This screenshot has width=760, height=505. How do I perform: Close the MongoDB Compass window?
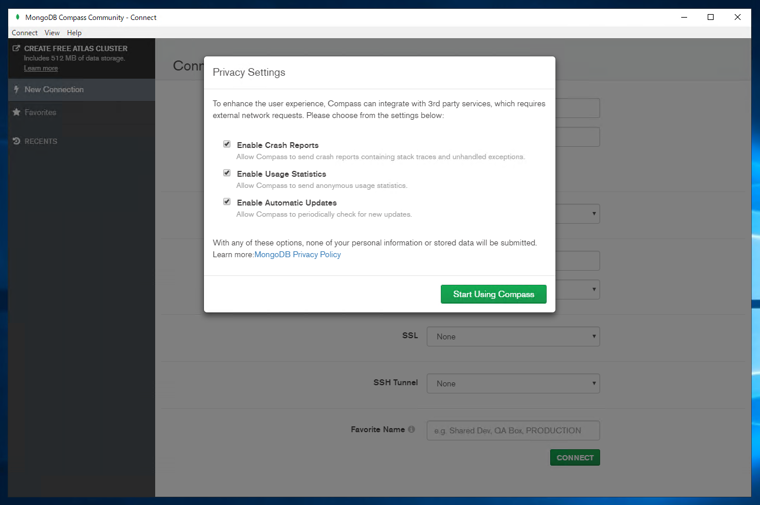click(x=737, y=17)
